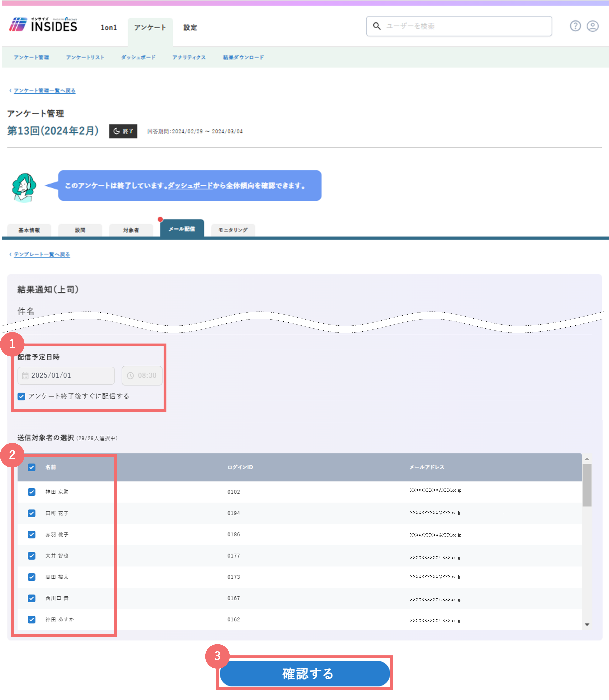
Task: Click the 第13回(2024年2月) title
Action: click(x=53, y=131)
